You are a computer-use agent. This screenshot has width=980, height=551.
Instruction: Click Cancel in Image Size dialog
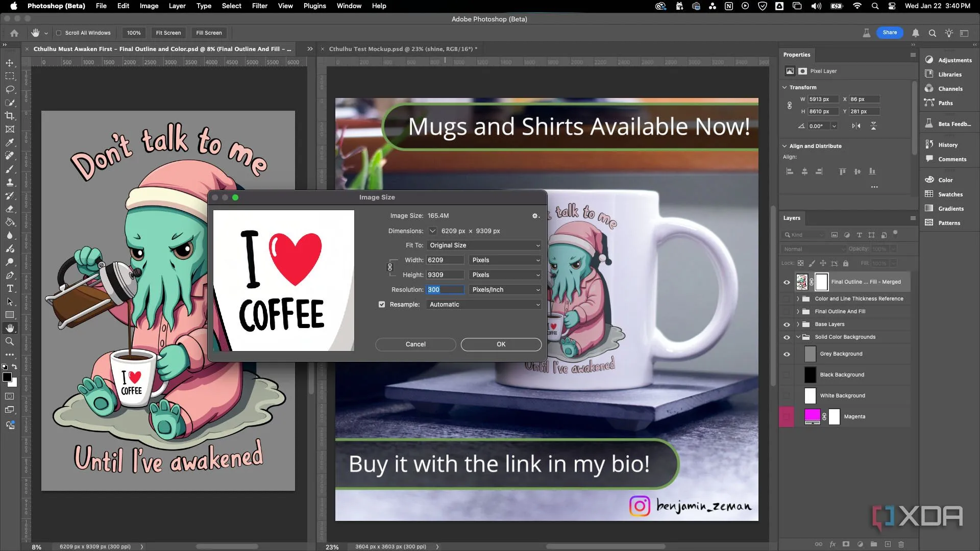415,344
